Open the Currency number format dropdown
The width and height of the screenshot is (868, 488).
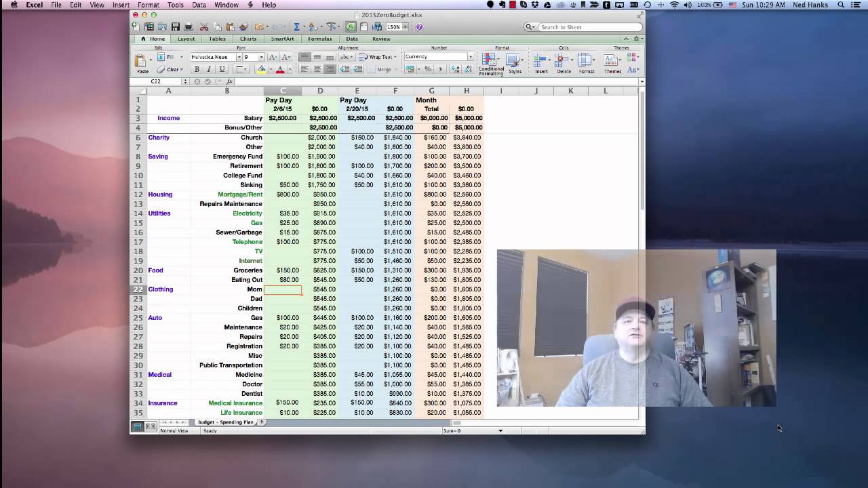point(471,57)
